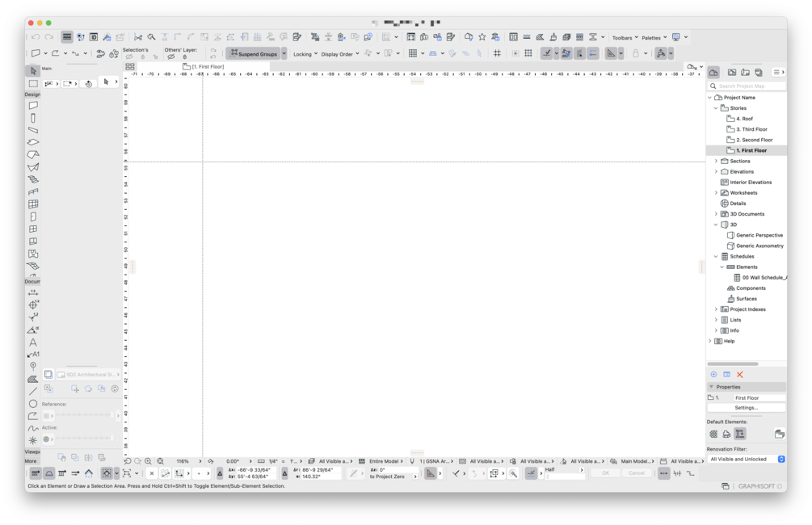Image resolution: width=812 pixels, height=525 pixels.
Task: Select the Text tool labeled A
Action: point(33,342)
